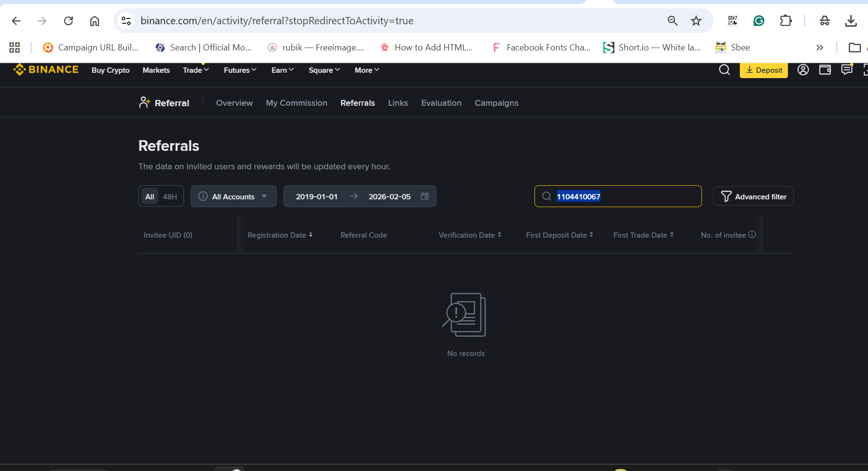Screen dimensions: 868x471
Task: Expand the Square menu
Action: tap(324, 70)
